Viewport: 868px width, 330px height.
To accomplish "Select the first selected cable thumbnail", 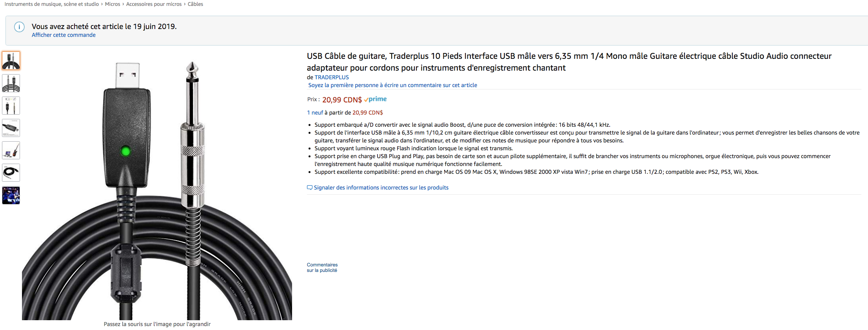I will [11, 61].
